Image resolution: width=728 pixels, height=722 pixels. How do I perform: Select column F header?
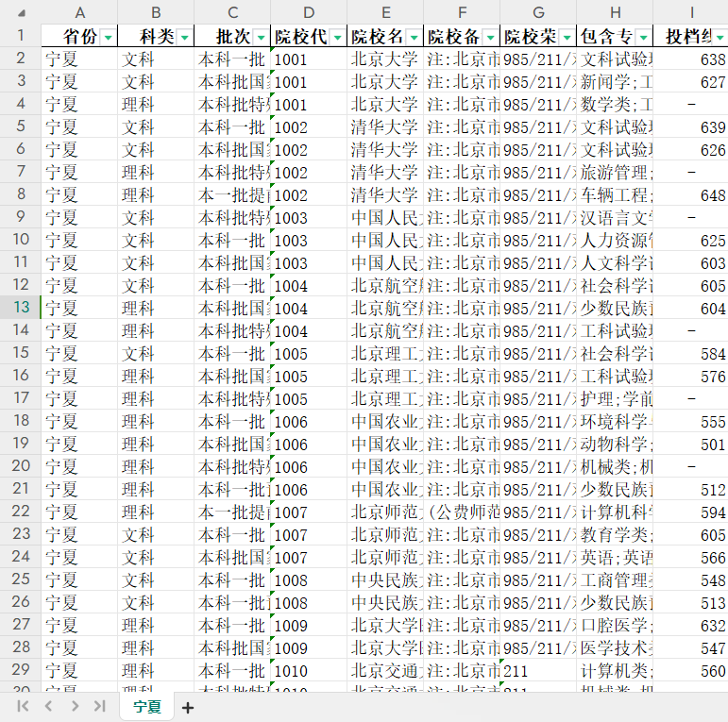(x=462, y=12)
